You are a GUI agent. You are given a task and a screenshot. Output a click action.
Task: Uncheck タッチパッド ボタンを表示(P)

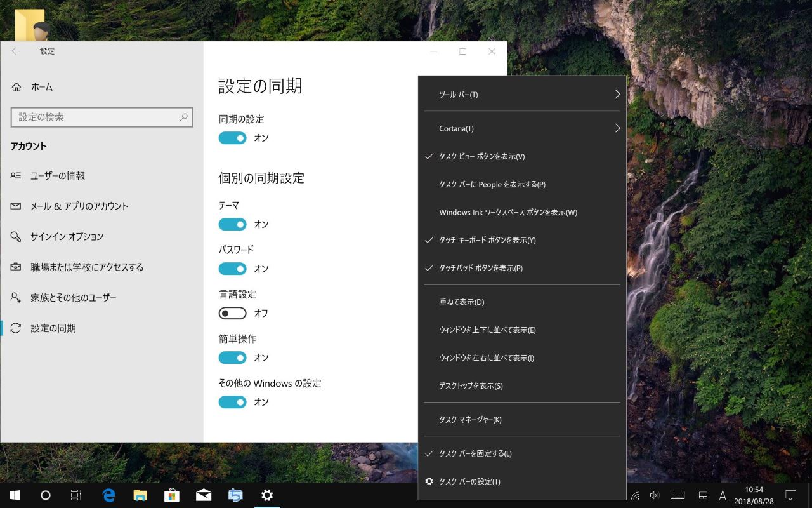tap(522, 269)
